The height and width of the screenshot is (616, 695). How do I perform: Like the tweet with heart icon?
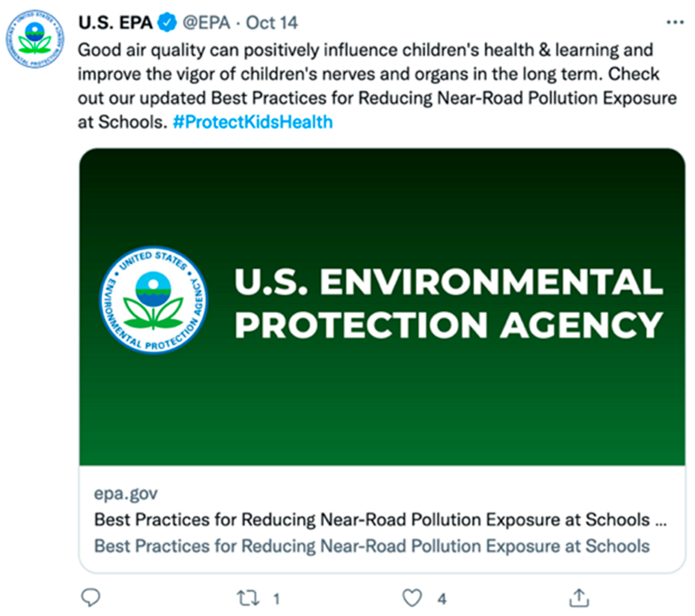(412, 598)
